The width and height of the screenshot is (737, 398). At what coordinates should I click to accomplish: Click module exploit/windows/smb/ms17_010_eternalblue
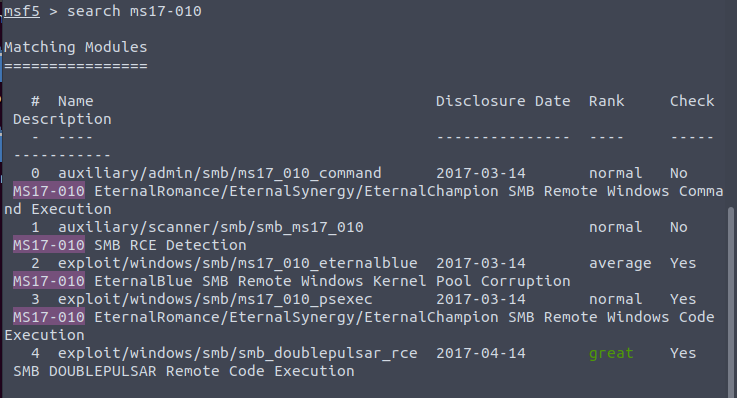pyautogui.click(x=237, y=263)
